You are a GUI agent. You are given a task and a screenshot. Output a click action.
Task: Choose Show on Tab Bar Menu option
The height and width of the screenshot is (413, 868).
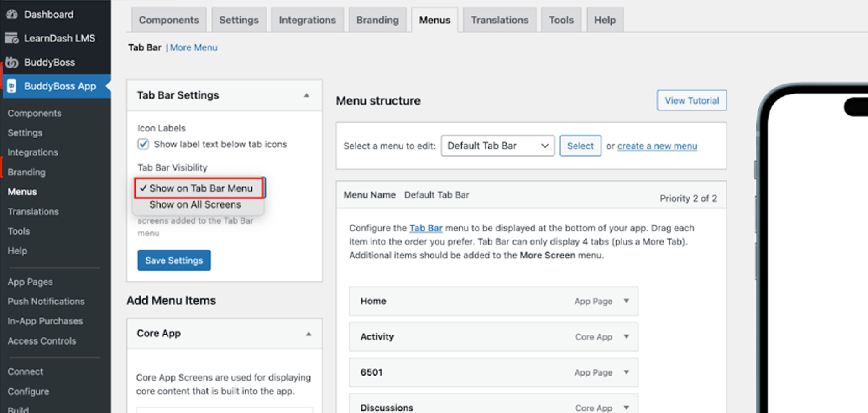199,188
